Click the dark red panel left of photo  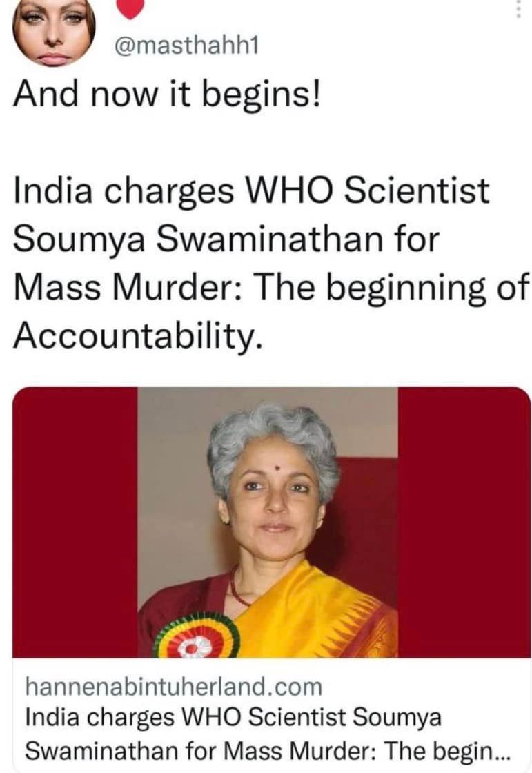tap(75, 522)
